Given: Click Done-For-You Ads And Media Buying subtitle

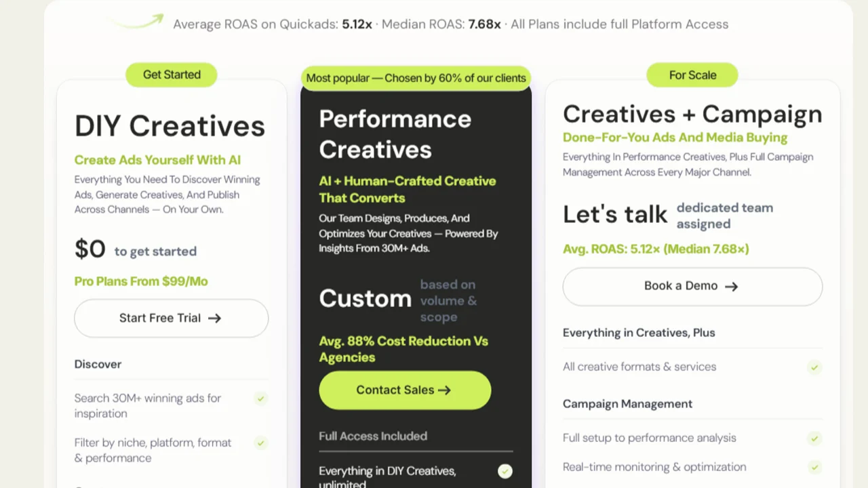Looking at the screenshot, I should [675, 138].
